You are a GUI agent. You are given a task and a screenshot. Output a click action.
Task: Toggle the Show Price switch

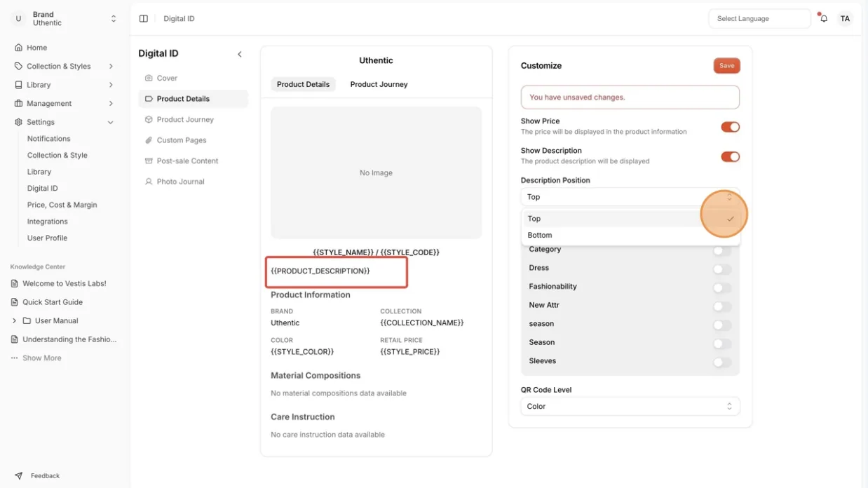[730, 127]
